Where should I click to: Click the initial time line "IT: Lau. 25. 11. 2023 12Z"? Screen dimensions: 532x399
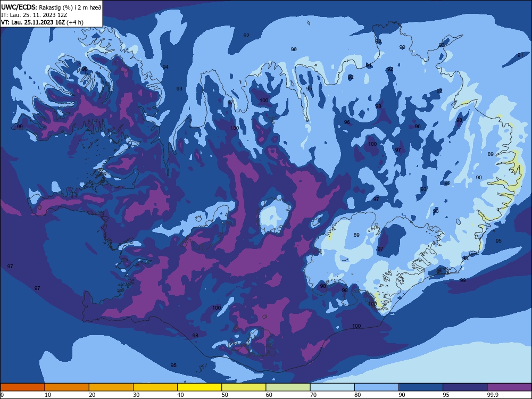[34, 15]
